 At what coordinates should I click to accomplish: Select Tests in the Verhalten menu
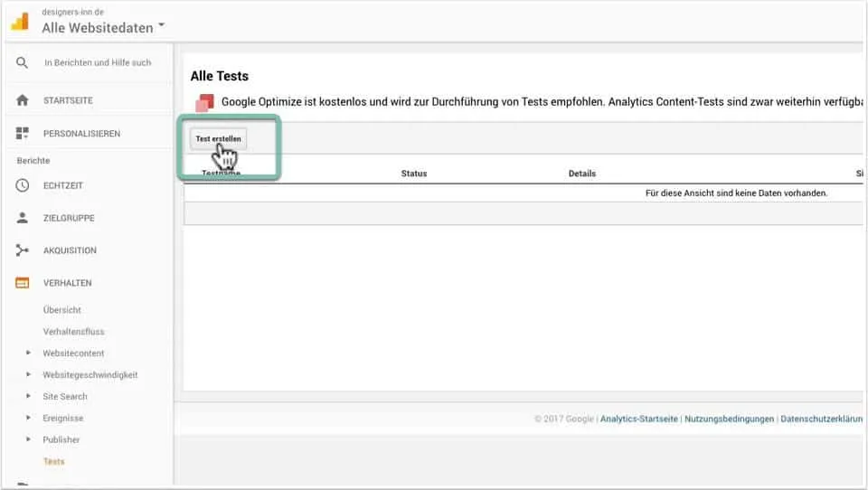point(53,462)
